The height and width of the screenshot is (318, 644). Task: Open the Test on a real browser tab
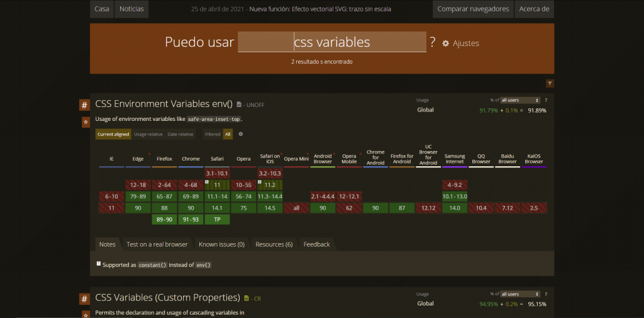(157, 244)
